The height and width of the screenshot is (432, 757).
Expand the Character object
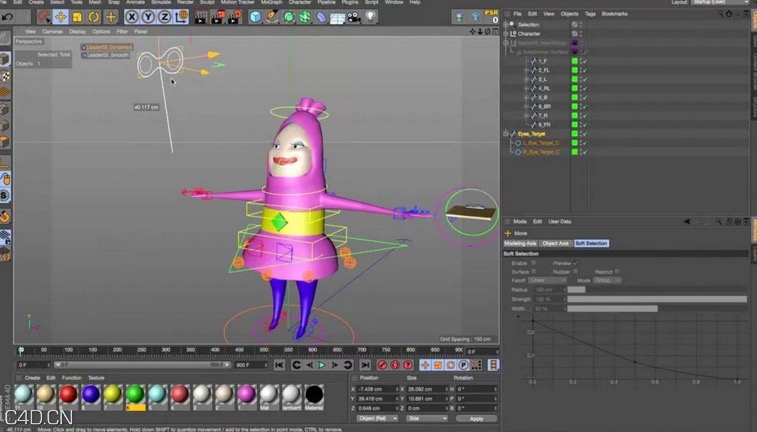pos(506,34)
